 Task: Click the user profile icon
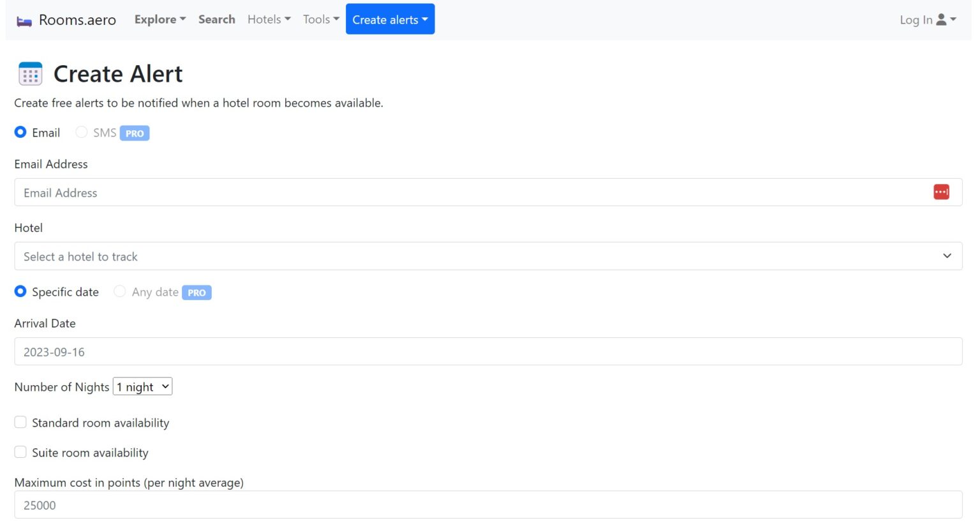(x=941, y=20)
